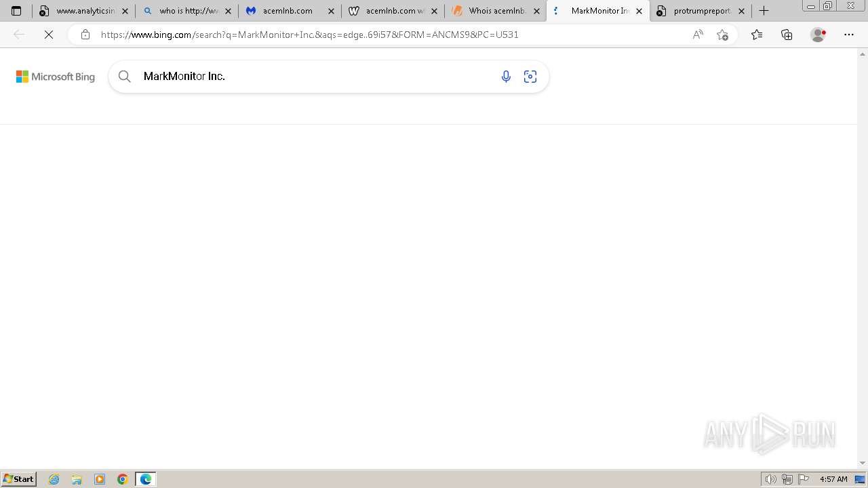Click the Bing search magnifier icon

(x=125, y=77)
